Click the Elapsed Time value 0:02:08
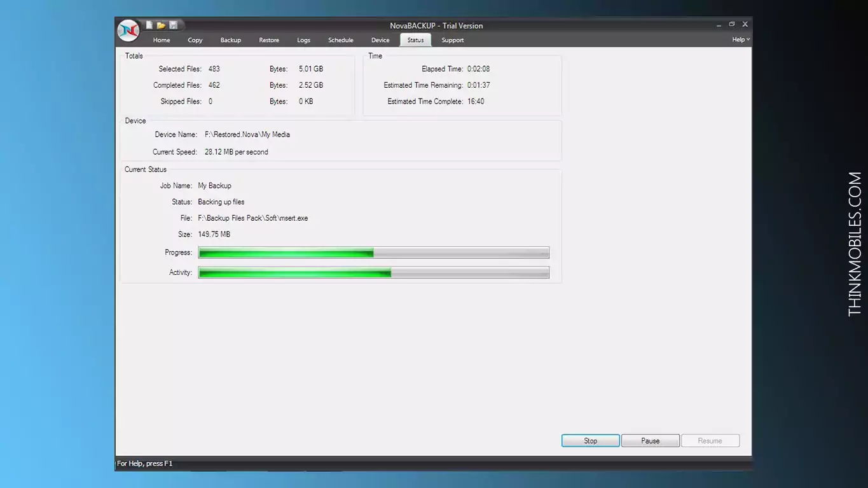This screenshot has width=868, height=488. pos(479,69)
